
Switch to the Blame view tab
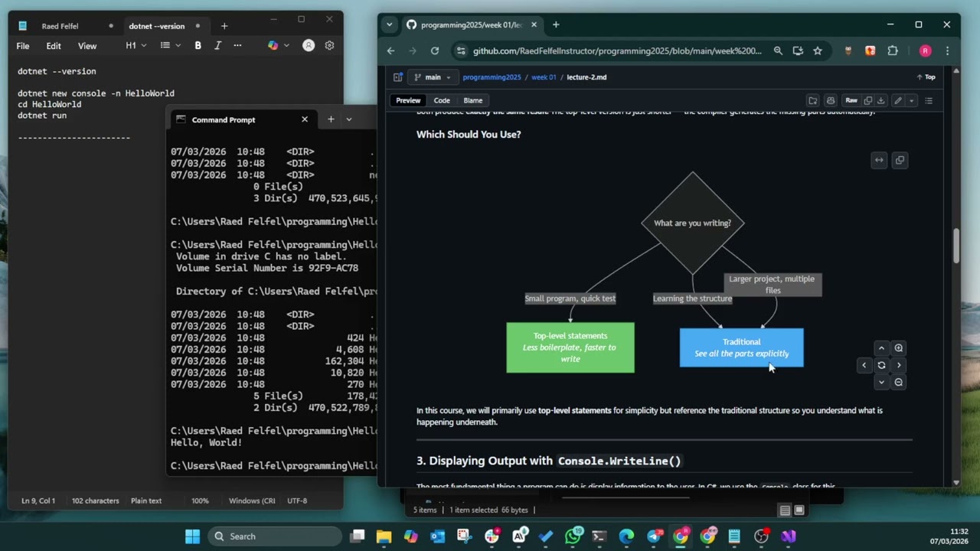click(473, 100)
